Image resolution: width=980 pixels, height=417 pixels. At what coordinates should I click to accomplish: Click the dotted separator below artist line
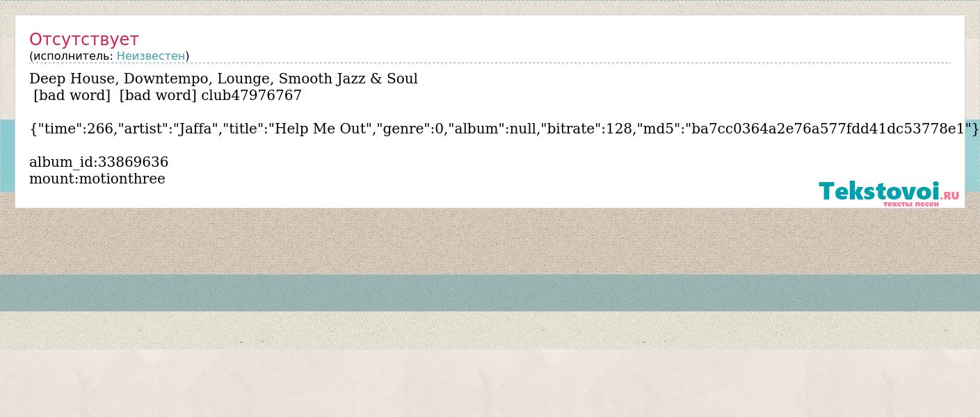[490, 63]
